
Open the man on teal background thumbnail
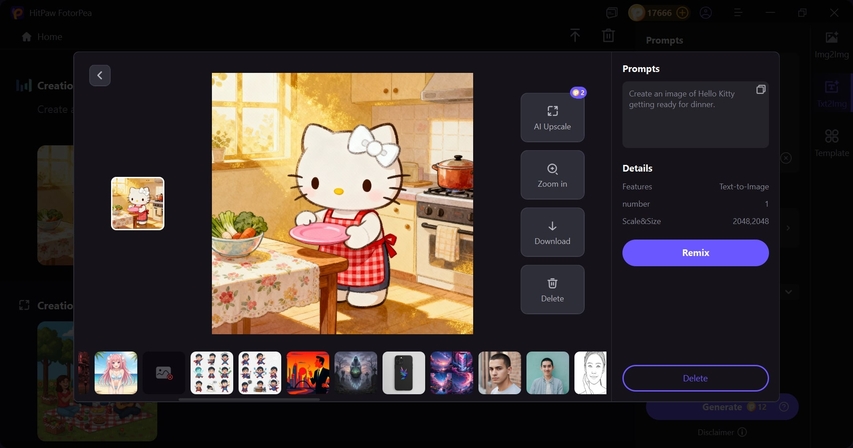click(x=548, y=373)
